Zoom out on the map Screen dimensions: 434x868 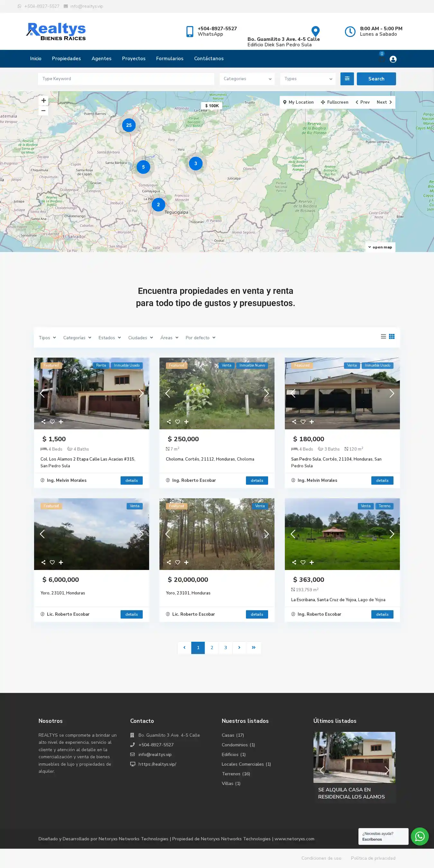coord(43,111)
